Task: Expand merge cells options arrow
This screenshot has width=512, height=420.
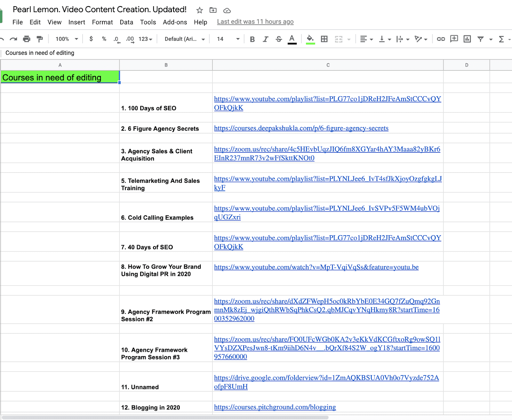Action: [349, 39]
